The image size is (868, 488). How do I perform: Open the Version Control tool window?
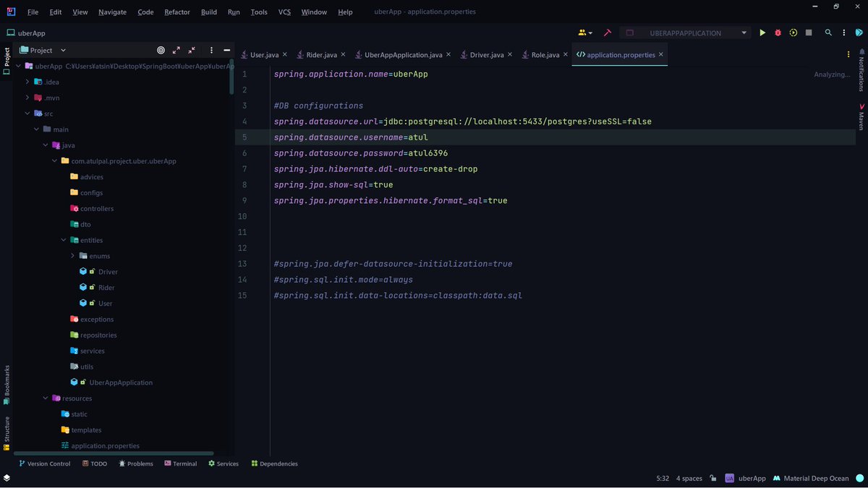[45, 463]
